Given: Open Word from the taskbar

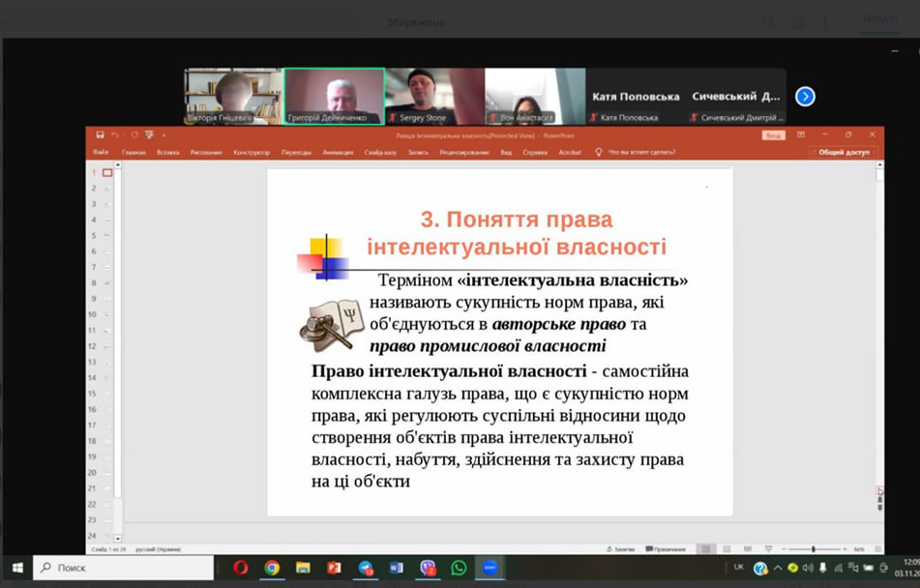Looking at the screenshot, I should 397,568.
